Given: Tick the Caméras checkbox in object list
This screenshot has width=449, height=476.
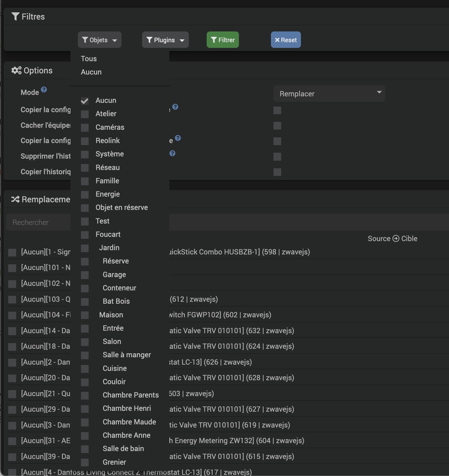Looking at the screenshot, I should coord(85,127).
